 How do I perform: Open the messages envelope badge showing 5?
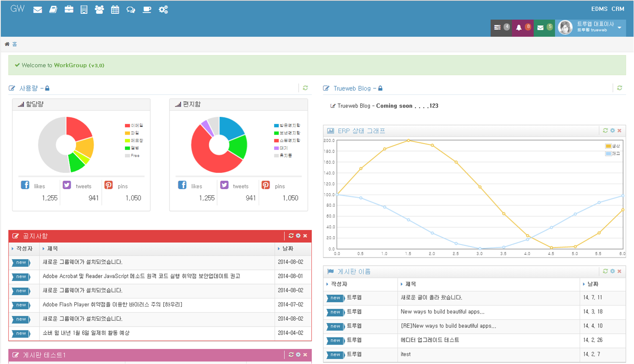pyautogui.click(x=544, y=28)
